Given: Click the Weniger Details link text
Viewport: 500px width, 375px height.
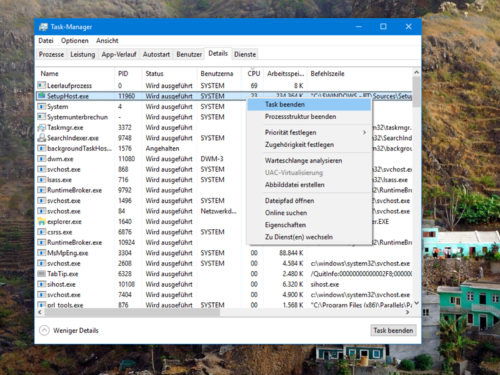Looking at the screenshot, I should point(76,330).
